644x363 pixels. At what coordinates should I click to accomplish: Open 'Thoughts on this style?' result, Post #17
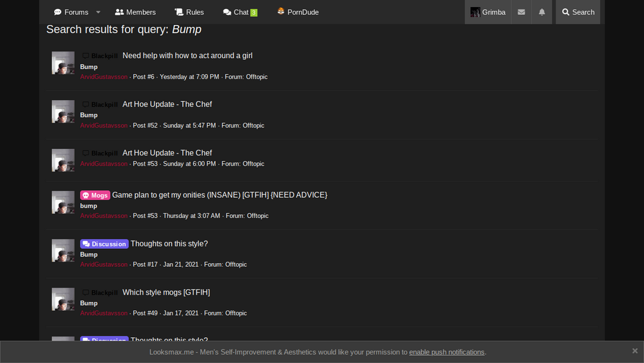tap(169, 244)
